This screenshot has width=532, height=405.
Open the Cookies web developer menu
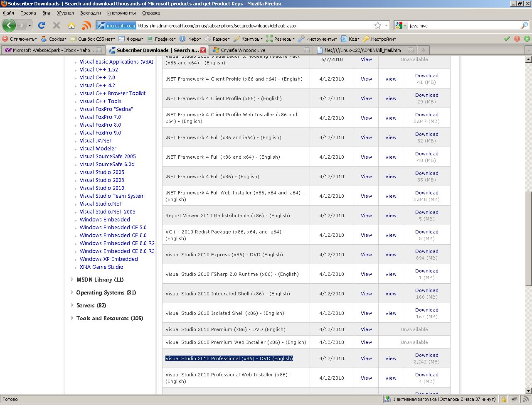[x=54, y=39]
